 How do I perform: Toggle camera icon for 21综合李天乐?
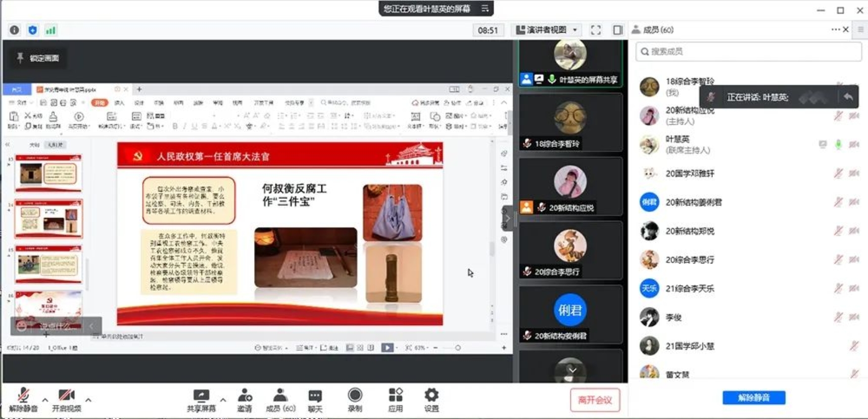click(854, 288)
